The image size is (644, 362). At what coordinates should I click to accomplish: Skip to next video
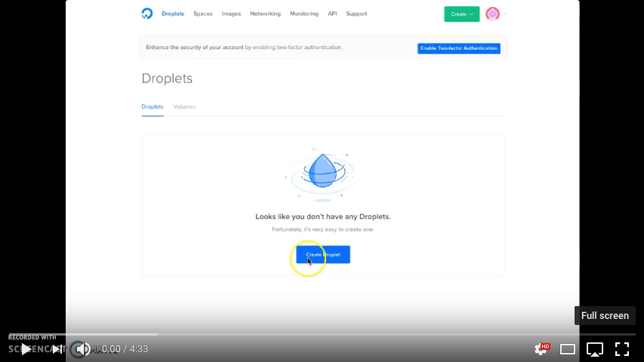click(57, 349)
